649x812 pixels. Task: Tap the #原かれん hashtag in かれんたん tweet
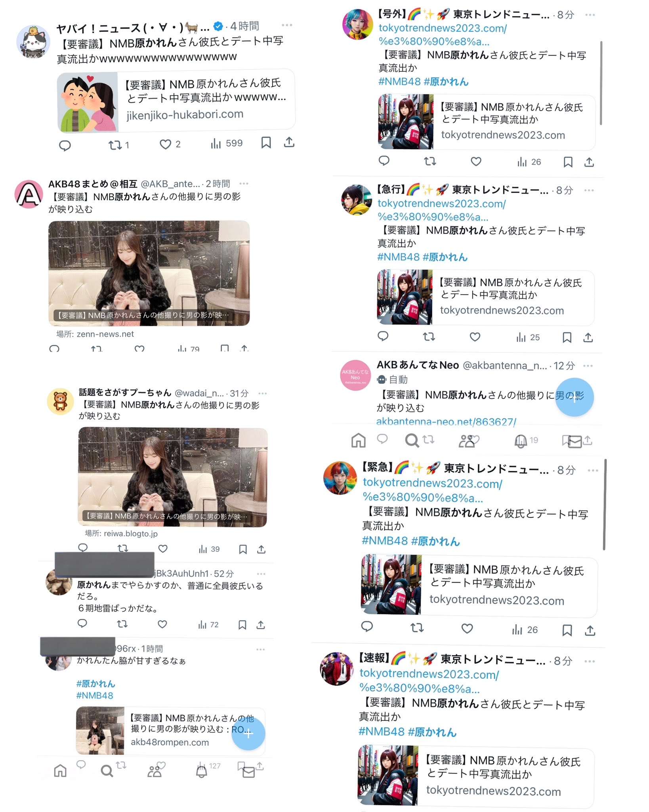[x=95, y=684]
